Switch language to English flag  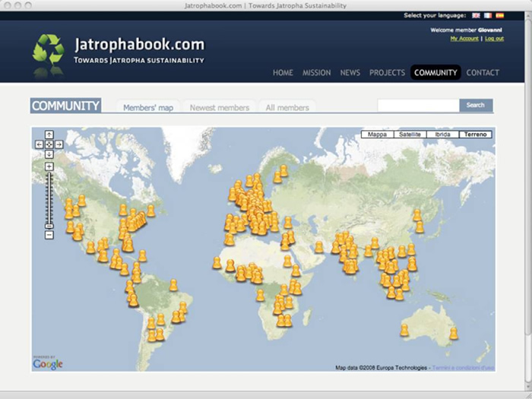click(476, 15)
